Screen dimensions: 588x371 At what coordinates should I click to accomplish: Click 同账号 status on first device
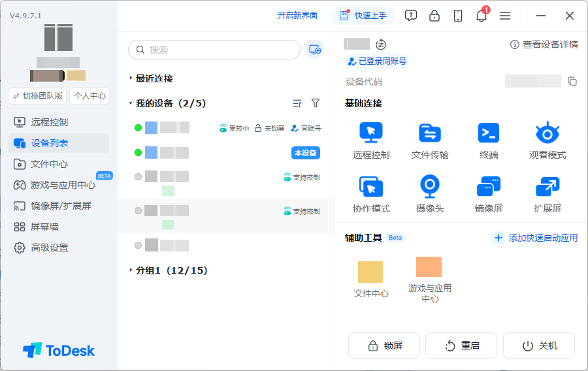point(306,128)
